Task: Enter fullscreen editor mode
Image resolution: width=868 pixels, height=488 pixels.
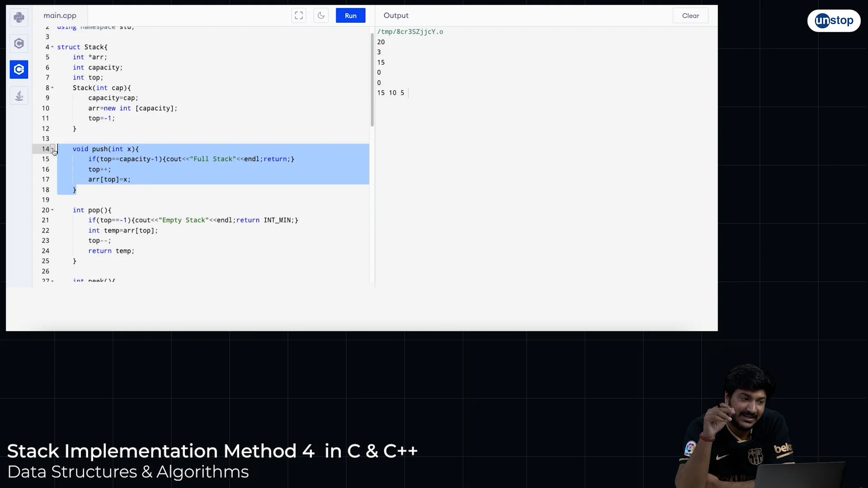Action: pos(299,15)
